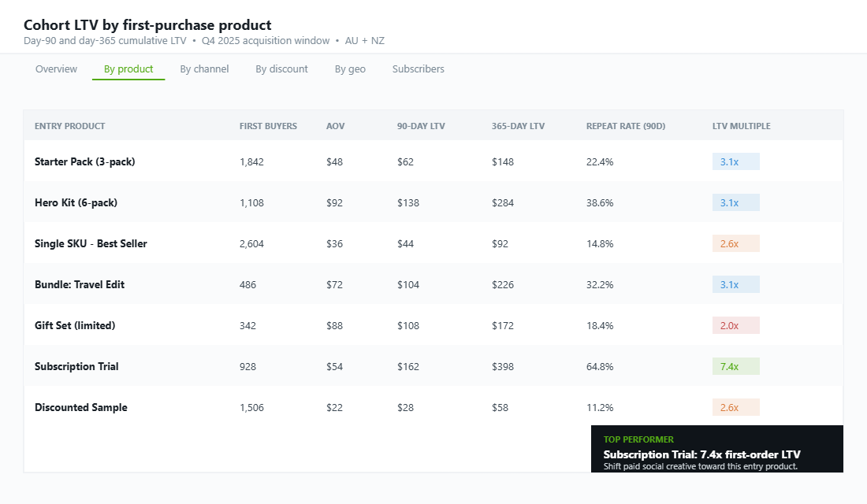
Task: Click the 14.8% repeat rate value
Action: click(x=600, y=243)
